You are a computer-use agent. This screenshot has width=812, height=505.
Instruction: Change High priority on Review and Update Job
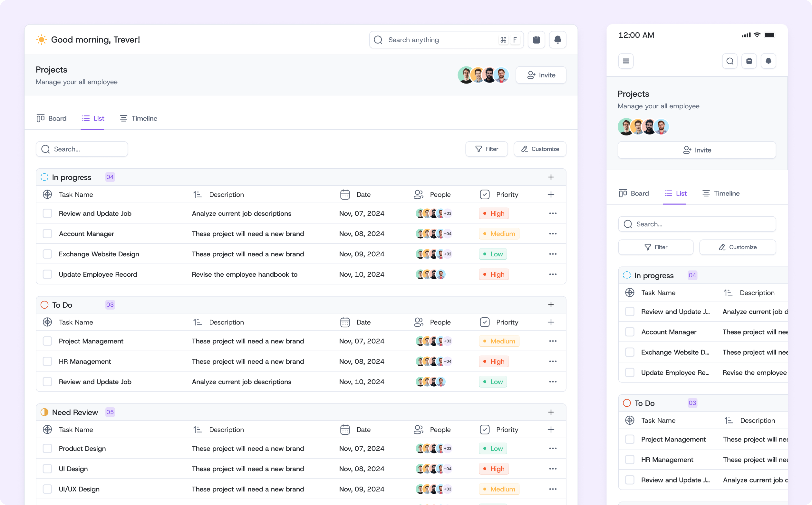coord(493,213)
